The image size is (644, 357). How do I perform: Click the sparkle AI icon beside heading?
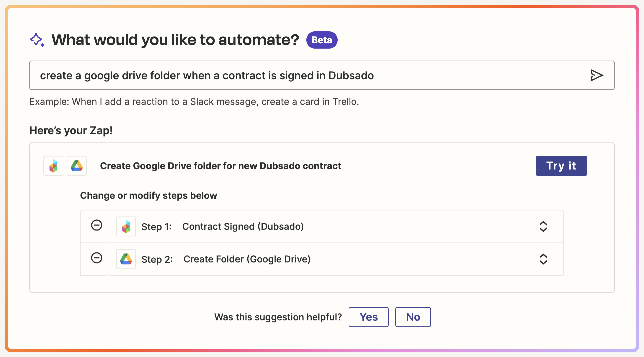[37, 40]
